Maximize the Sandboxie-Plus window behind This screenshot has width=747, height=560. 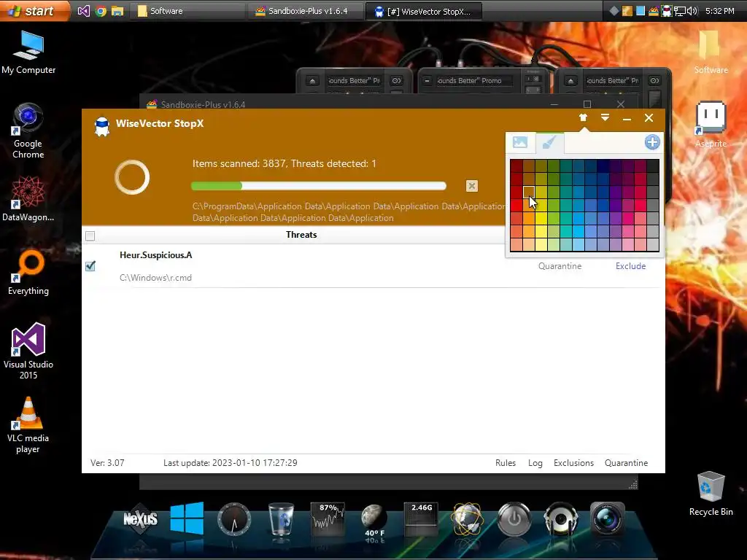click(x=587, y=104)
